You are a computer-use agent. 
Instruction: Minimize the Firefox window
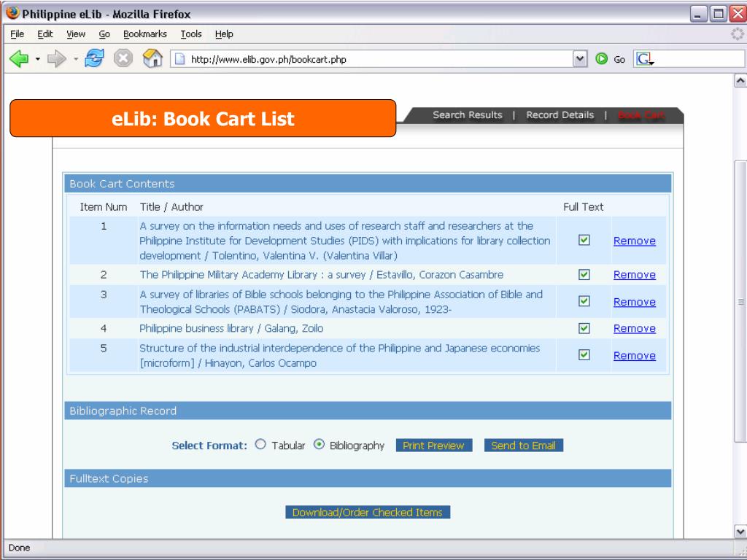click(698, 14)
